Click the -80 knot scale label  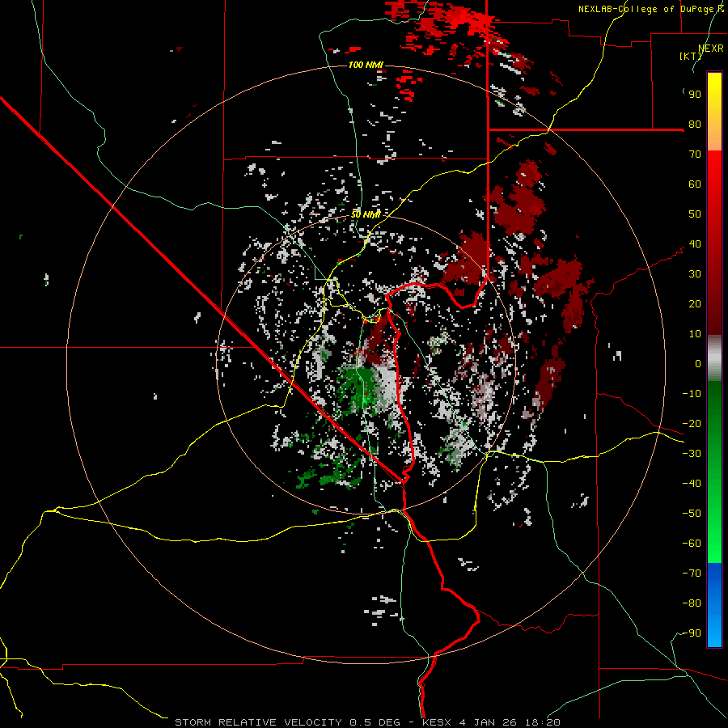tap(692, 603)
